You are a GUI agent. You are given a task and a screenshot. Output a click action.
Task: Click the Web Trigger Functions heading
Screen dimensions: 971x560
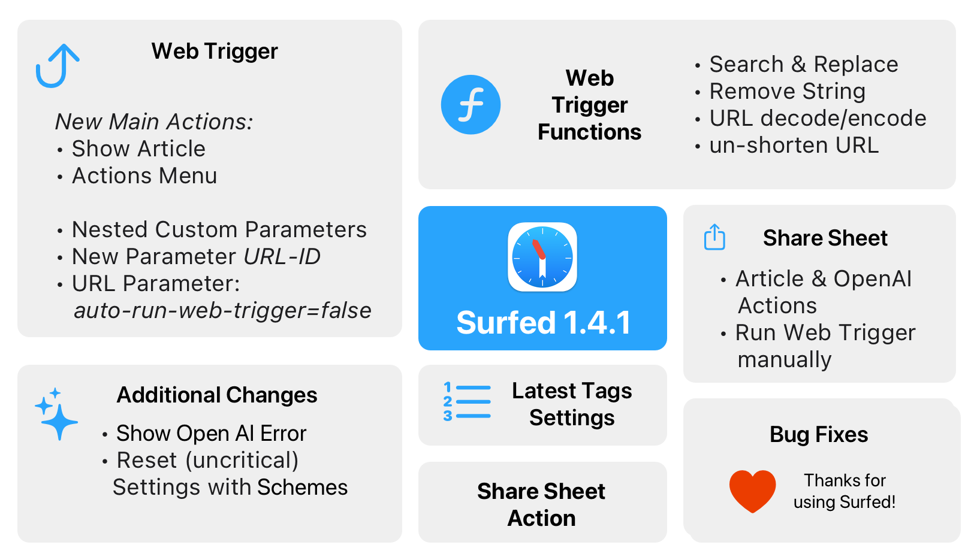click(589, 105)
